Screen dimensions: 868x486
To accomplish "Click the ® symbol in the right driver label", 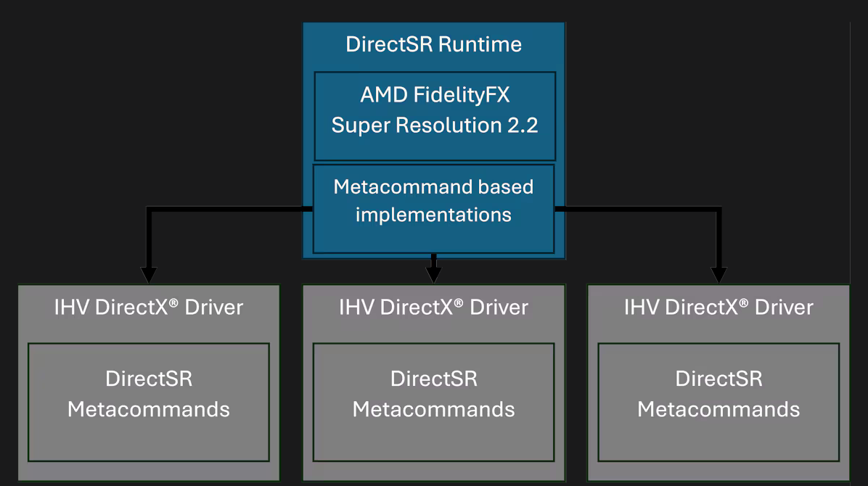I will coord(743,301).
